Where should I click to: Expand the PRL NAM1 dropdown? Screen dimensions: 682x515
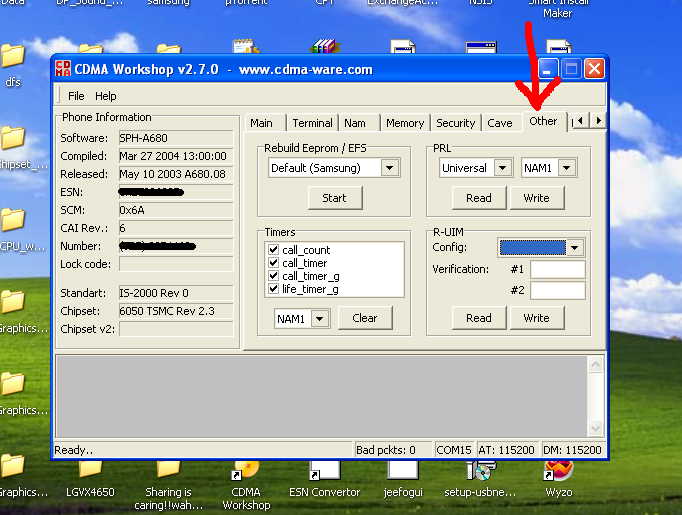566,168
